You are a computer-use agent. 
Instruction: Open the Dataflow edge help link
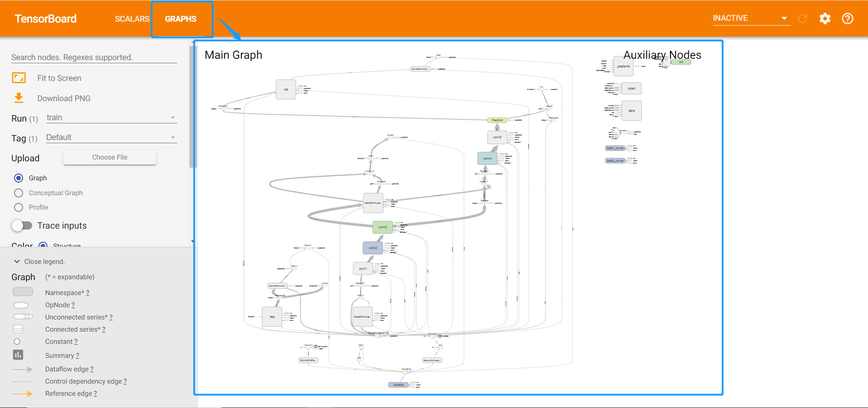tap(91, 369)
